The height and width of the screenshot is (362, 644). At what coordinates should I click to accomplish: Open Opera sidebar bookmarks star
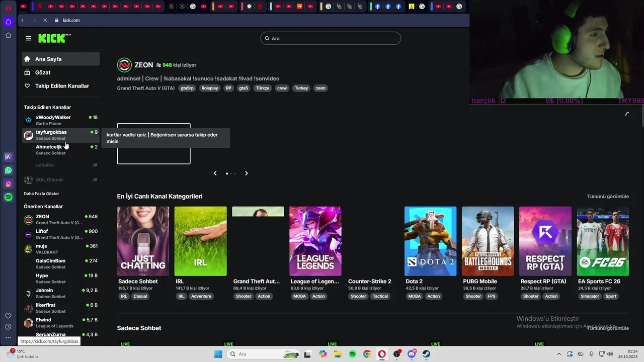tap(8, 35)
